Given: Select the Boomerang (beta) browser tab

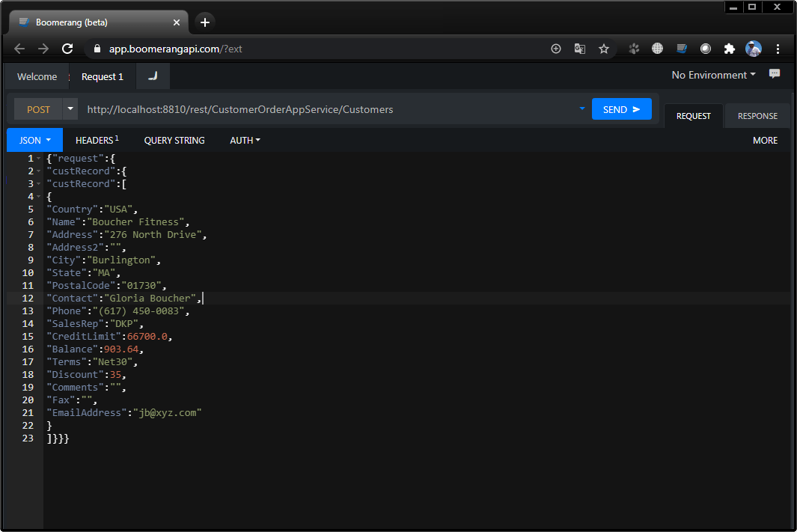Looking at the screenshot, I should point(99,22).
